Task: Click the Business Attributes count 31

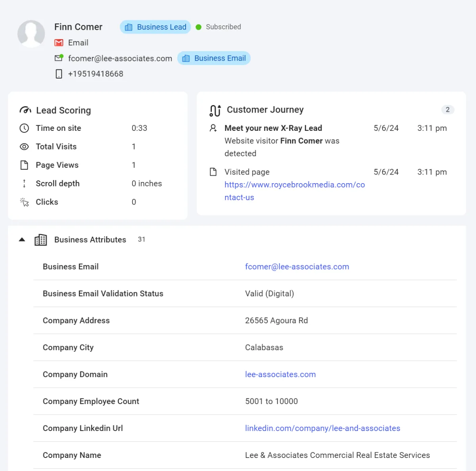Action: click(142, 239)
